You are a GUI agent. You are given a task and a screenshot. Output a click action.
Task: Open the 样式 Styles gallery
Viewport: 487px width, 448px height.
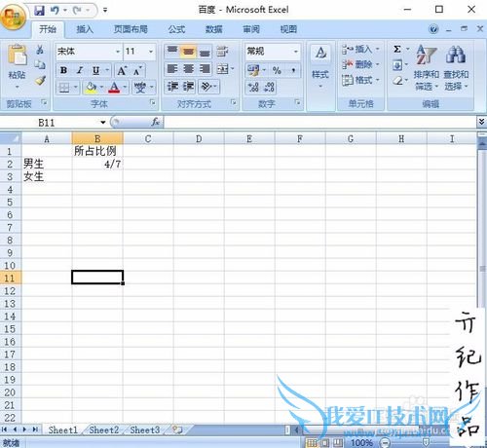tap(320, 67)
